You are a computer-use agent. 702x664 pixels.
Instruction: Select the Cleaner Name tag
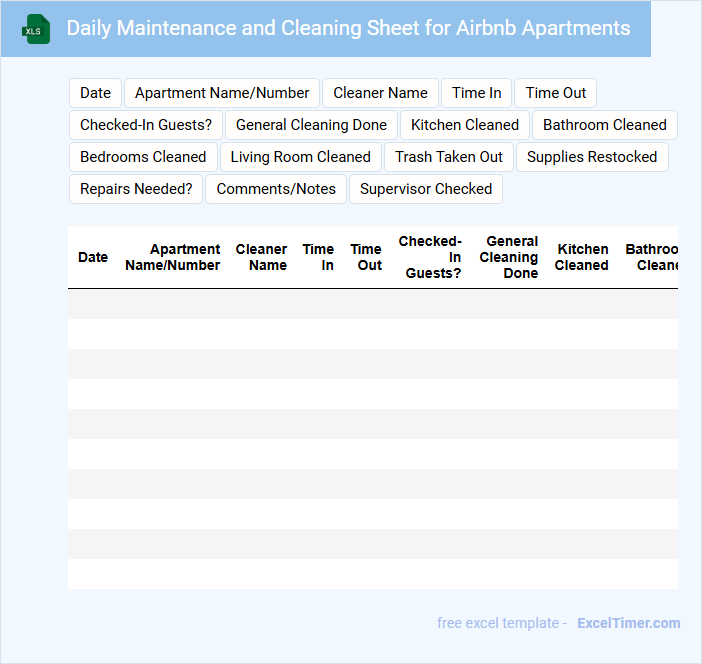tap(380, 93)
